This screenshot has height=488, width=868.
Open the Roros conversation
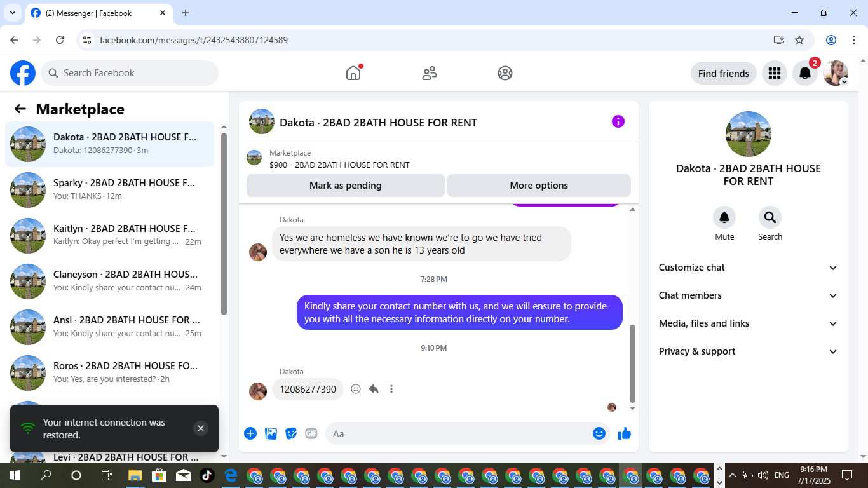[x=110, y=373]
